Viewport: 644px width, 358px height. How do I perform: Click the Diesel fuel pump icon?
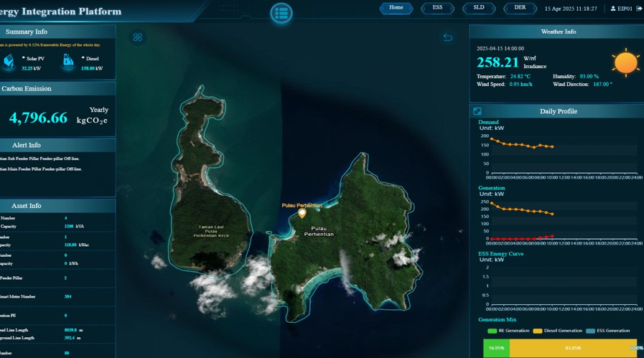point(68,62)
